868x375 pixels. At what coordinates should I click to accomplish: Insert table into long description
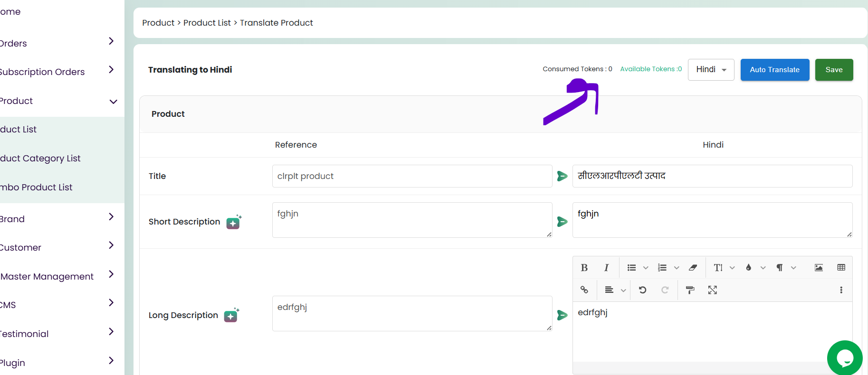click(x=841, y=268)
